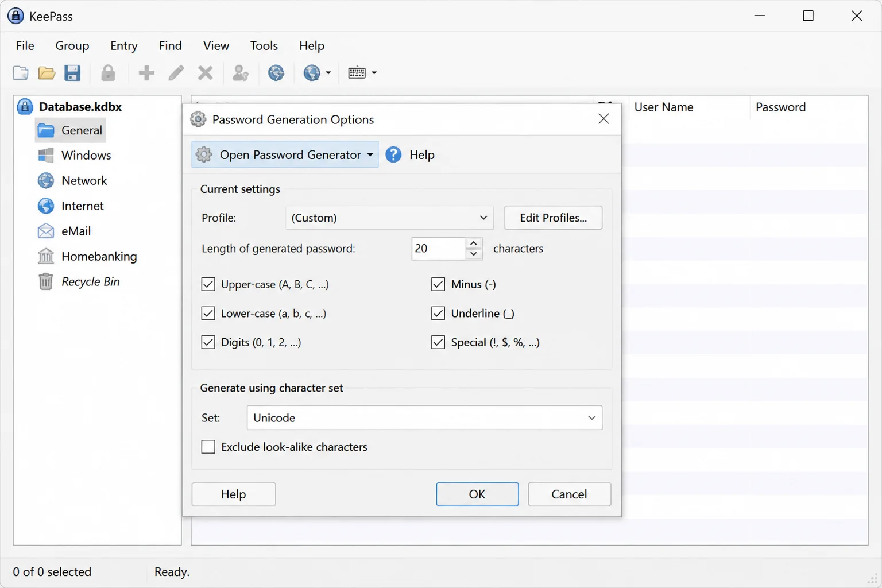
Task: Toggle the Minus (-) checkbox
Action: pyautogui.click(x=438, y=284)
